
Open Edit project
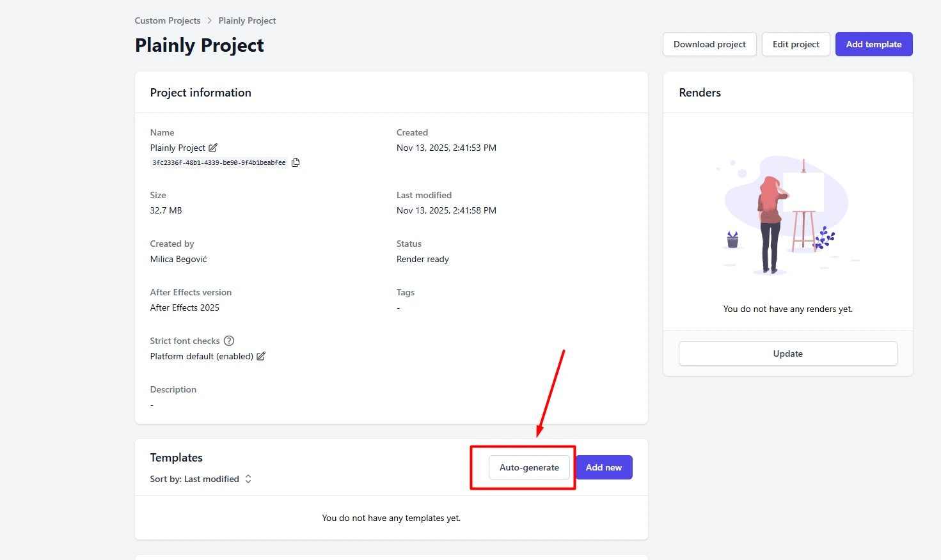pyautogui.click(x=796, y=44)
